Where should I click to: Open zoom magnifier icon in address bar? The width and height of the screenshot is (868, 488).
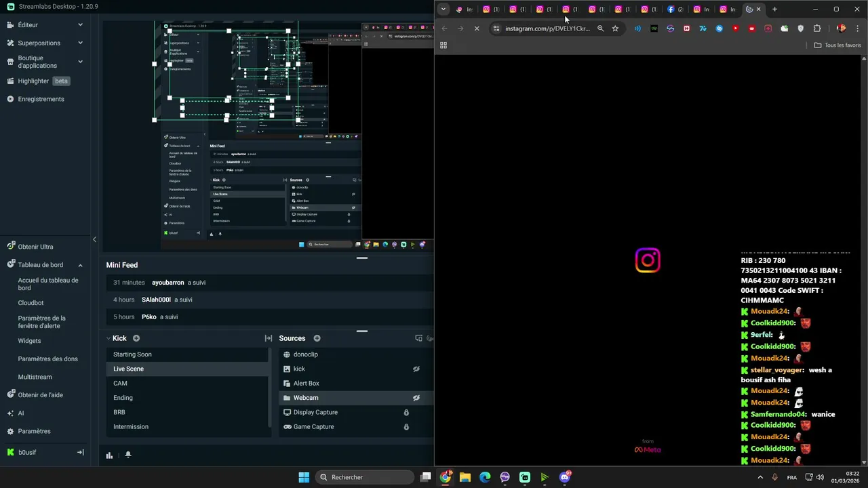pyautogui.click(x=600, y=28)
